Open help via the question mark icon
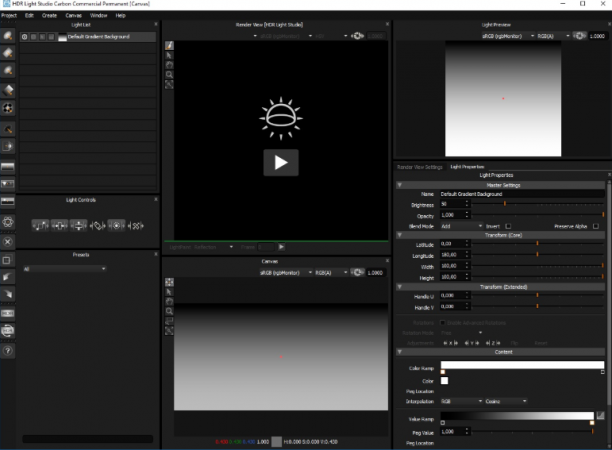 pos(7,350)
